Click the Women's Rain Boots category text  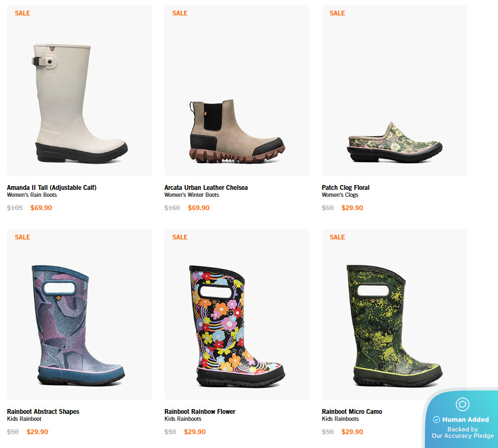pos(32,195)
